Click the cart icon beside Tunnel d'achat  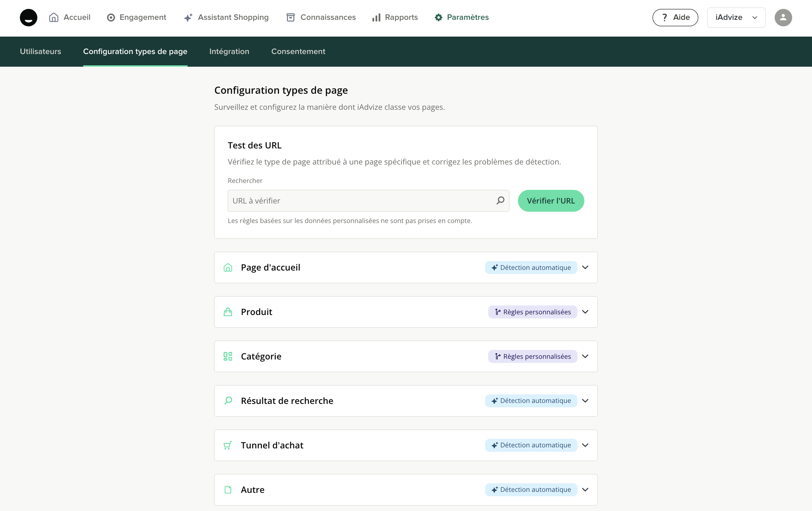228,445
